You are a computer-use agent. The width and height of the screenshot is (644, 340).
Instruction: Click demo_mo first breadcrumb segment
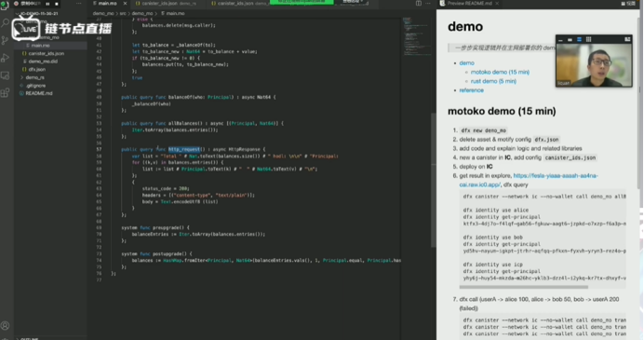[x=103, y=14]
